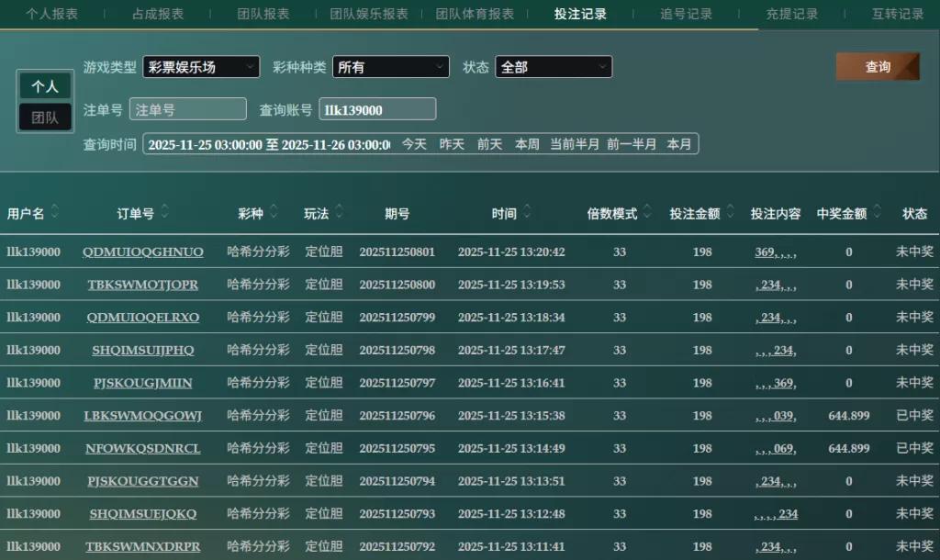Switch to 团队 view toggle
Image resolution: width=940 pixels, height=560 pixels.
pos(45,118)
